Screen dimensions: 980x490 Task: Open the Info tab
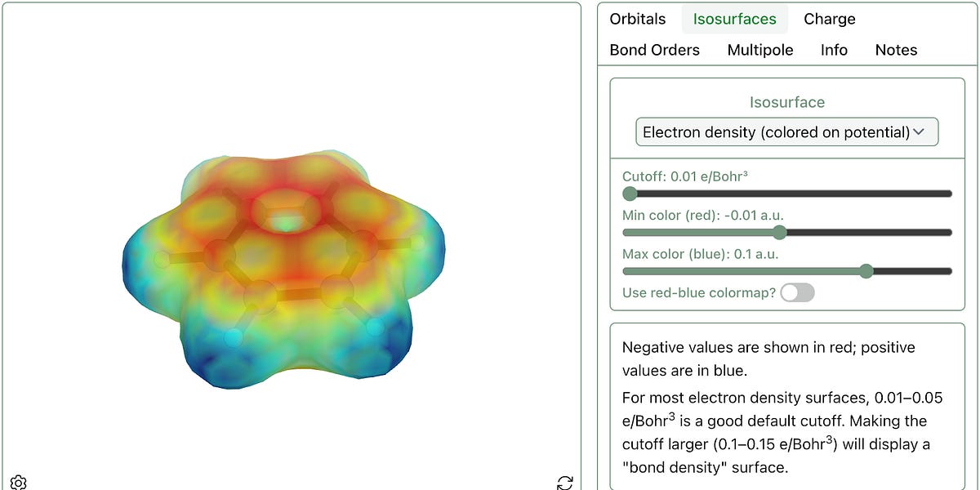(x=834, y=50)
